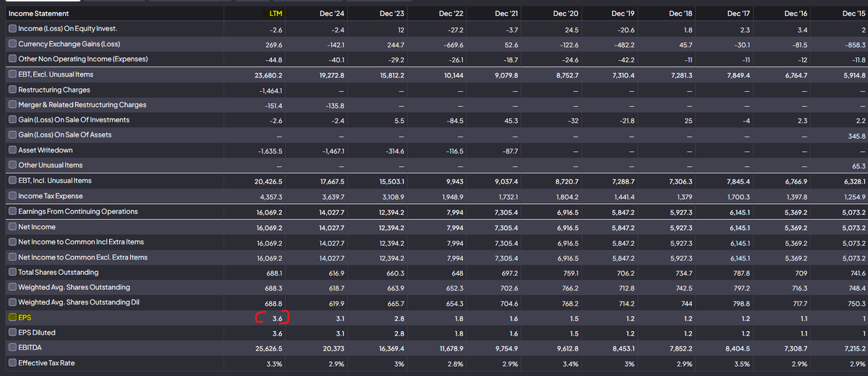Viewport: 868px width, 376px height.
Task: Select the Dec '23 column header
Action: (391, 14)
